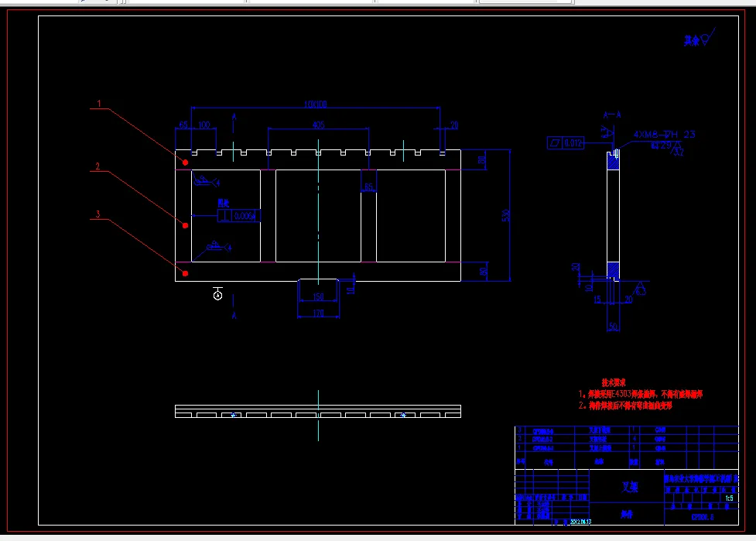Click the 50 width dimension in the section view
Screen dimensions: 756x541
[613, 327]
